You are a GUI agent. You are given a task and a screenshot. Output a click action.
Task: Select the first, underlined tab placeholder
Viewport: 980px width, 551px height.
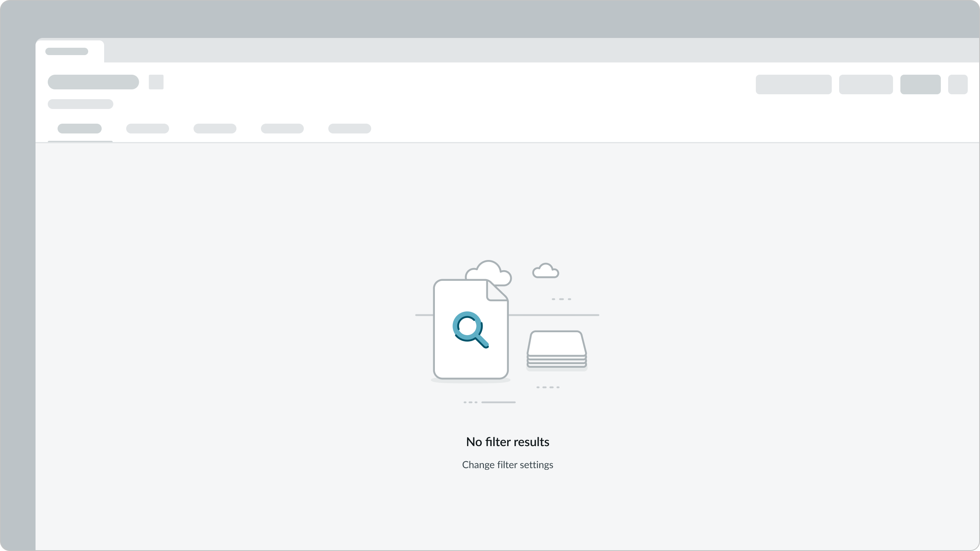click(80, 129)
